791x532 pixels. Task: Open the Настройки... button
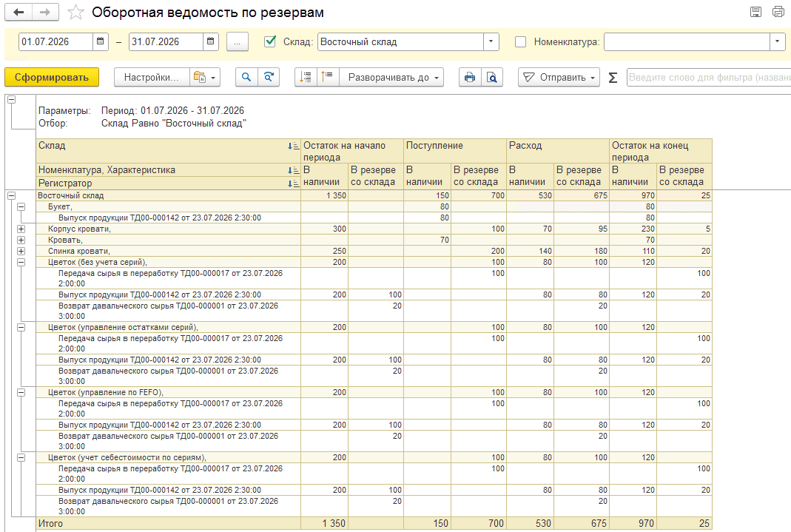pos(152,77)
